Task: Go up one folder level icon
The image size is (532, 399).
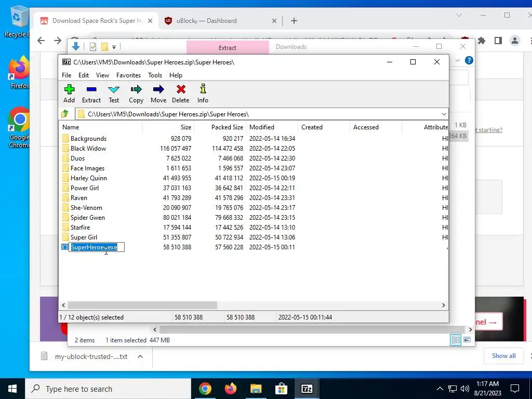Action: (x=65, y=114)
